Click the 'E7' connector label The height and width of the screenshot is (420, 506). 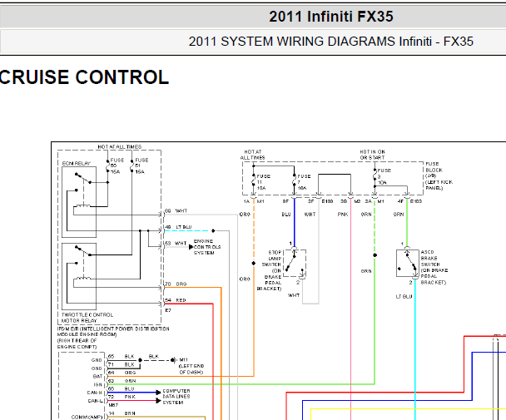point(168,310)
